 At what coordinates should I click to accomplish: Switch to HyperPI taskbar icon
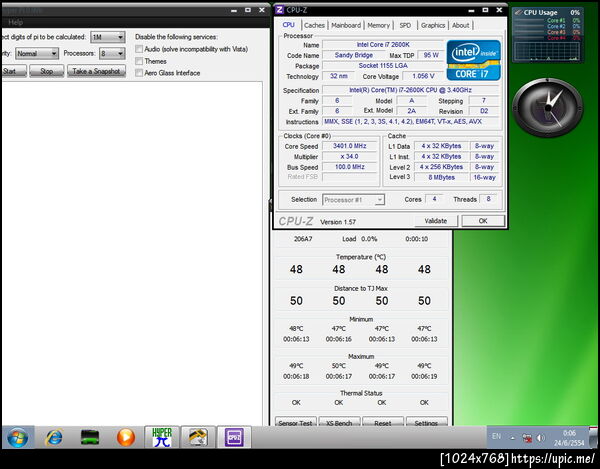pos(162,437)
